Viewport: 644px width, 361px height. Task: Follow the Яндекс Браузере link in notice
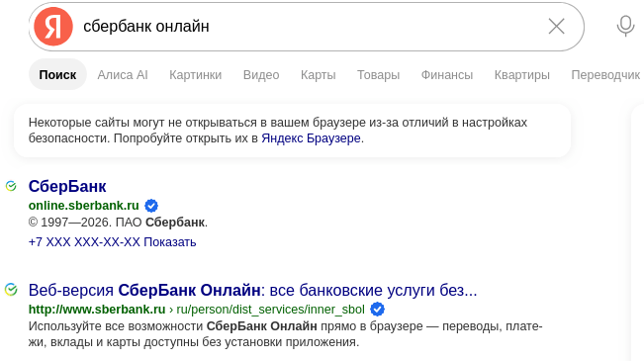[311, 138]
